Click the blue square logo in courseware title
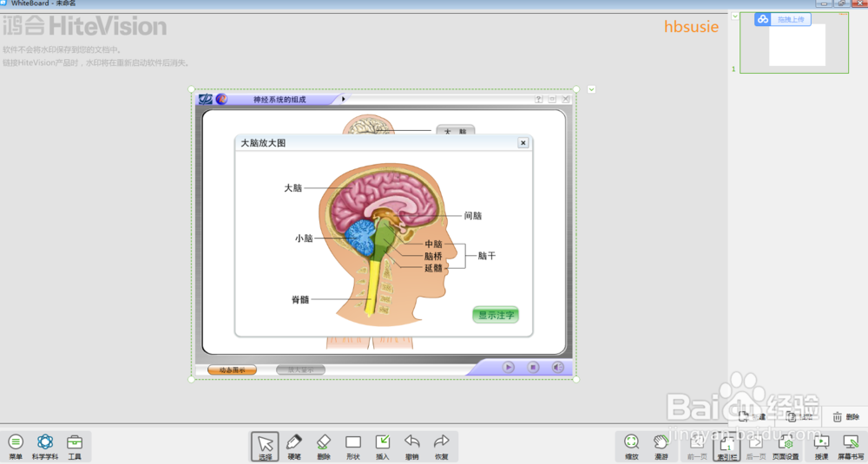The width and height of the screenshot is (868, 464). point(206,99)
